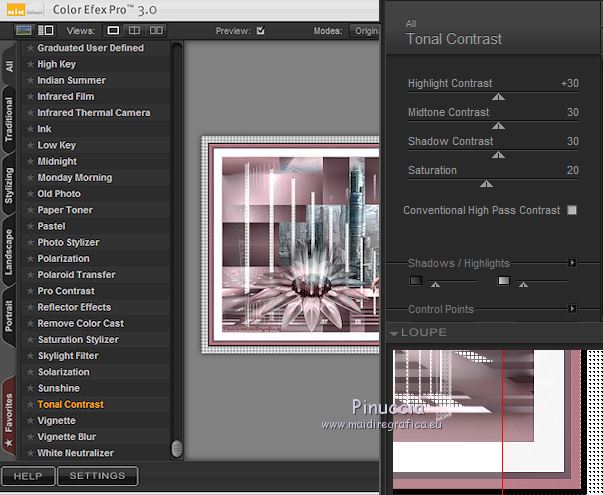603x495 pixels.
Task: Select the side-by-side preview view icon
Action: coord(156,30)
